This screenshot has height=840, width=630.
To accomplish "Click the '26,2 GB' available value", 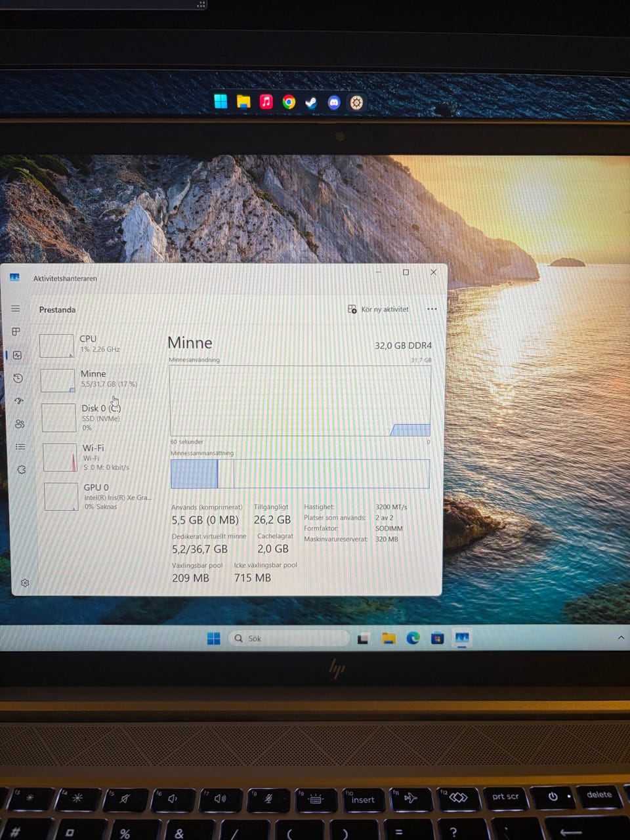I will coord(272,520).
